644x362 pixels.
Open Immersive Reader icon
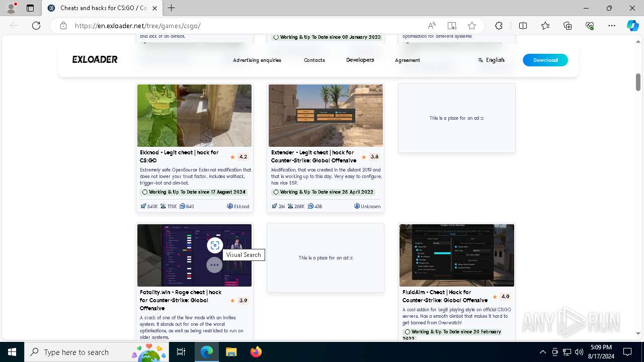point(452,26)
